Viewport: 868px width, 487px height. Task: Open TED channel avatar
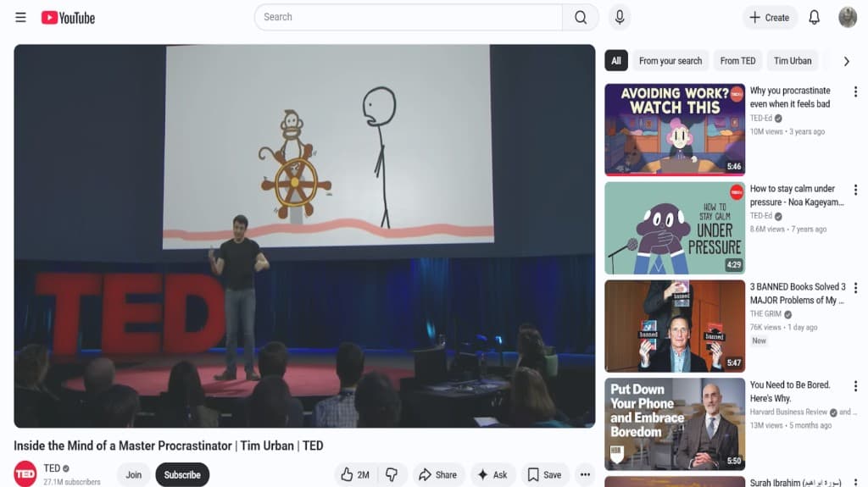click(25, 474)
